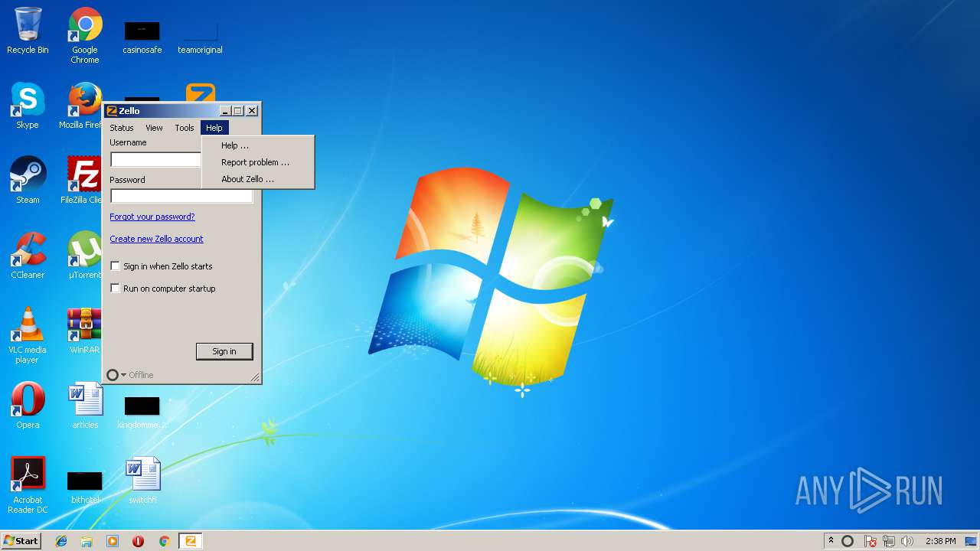Open VLC media player shortcut
980x551 pixels.
28,335
